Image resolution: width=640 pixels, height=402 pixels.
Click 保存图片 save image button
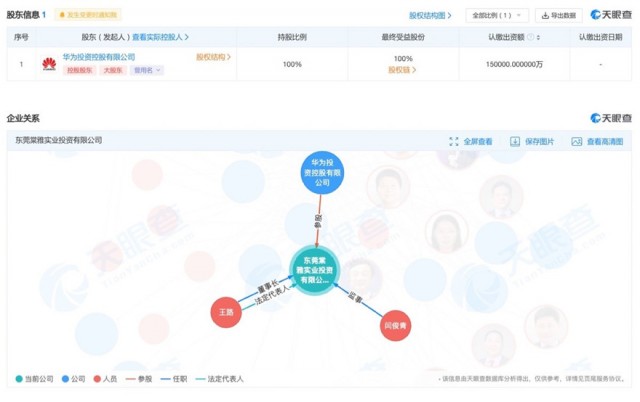click(532, 142)
